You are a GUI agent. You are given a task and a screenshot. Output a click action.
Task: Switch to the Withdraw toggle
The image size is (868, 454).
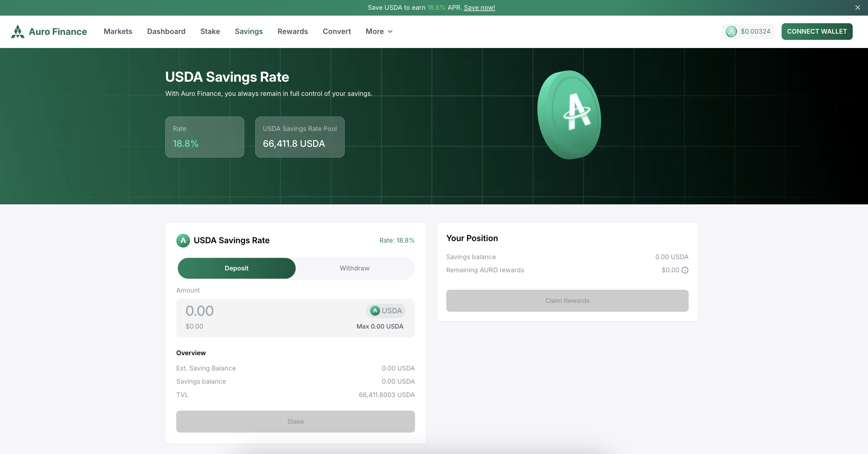click(x=354, y=268)
